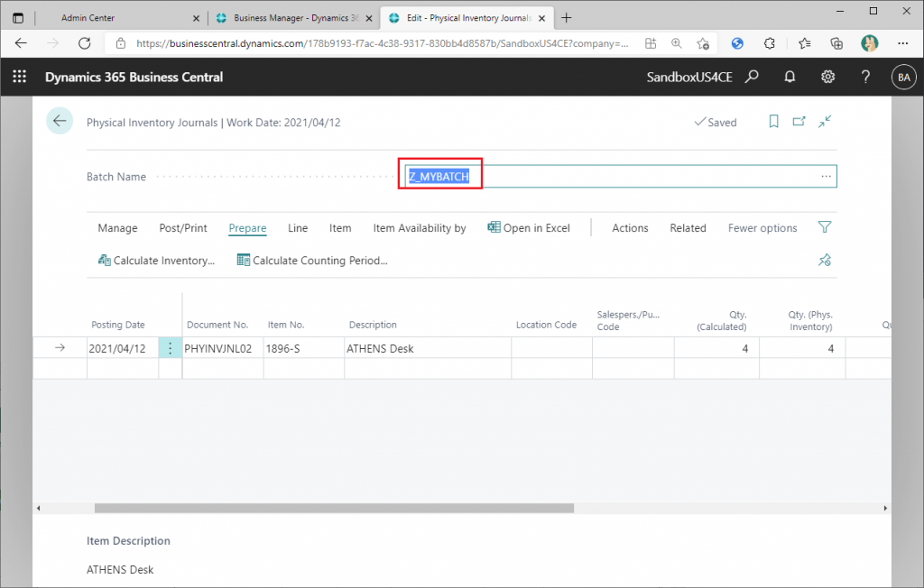Refresh the browser page
The height and width of the screenshot is (588, 924).
click(85, 43)
